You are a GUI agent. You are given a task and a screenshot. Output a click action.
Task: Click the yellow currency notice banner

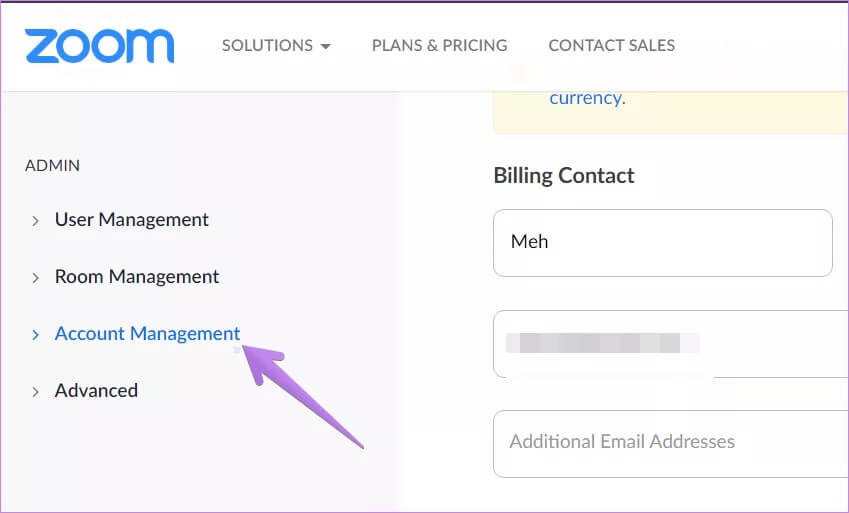tap(670, 111)
